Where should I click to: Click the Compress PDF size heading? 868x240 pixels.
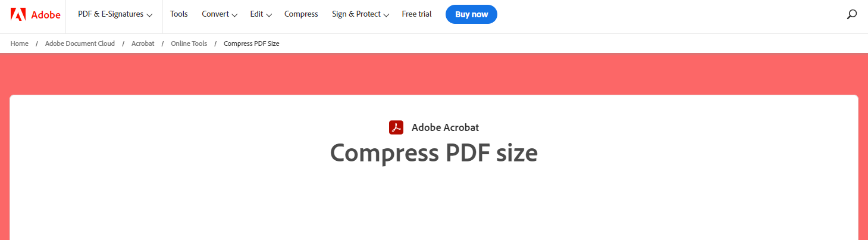434,153
